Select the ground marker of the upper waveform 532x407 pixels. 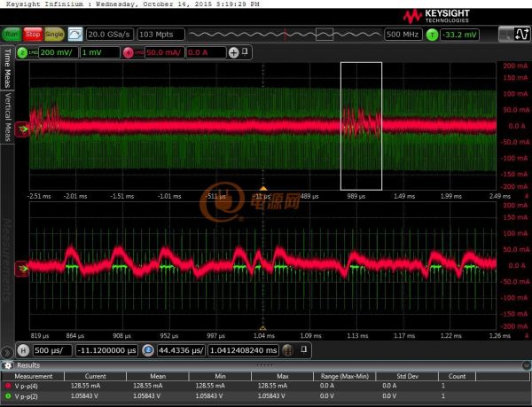click(x=22, y=129)
